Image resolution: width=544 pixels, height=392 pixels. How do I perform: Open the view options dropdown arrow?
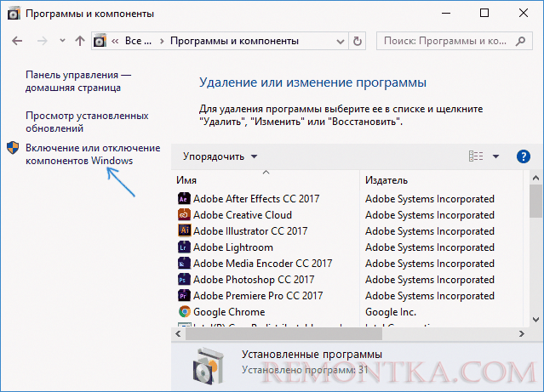[x=496, y=156]
